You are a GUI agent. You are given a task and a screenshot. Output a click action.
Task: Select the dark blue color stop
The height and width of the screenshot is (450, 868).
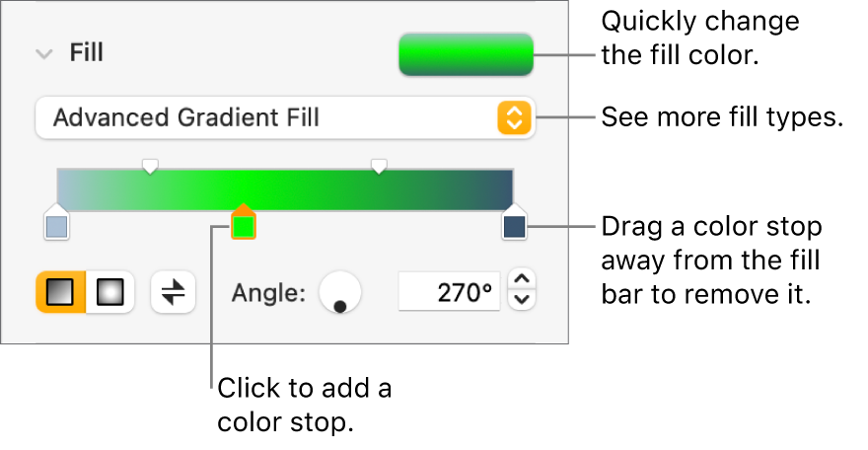pyautogui.click(x=514, y=227)
